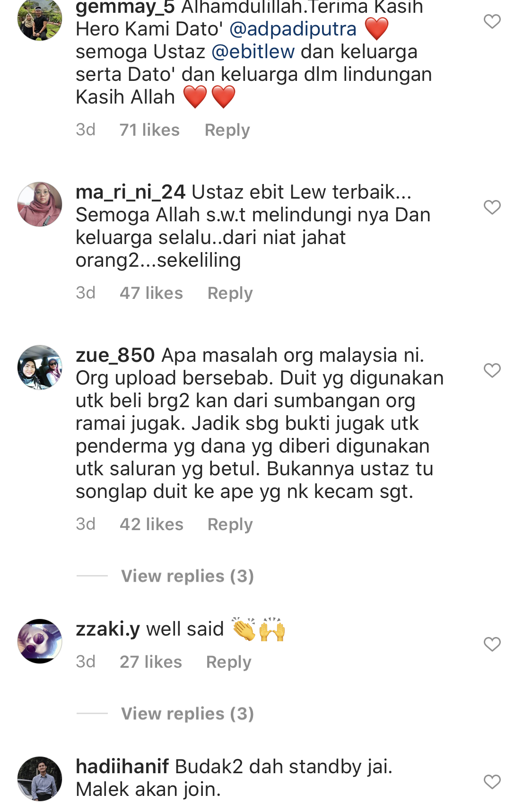Screen dimensions: 532x803
Task: Reply to zue_850's comment
Action: tap(230, 524)
